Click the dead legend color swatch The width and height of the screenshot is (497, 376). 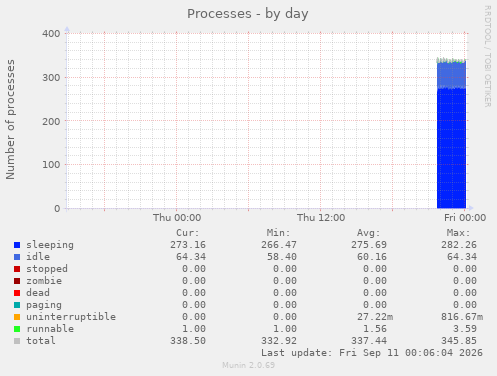pos(17,293)
